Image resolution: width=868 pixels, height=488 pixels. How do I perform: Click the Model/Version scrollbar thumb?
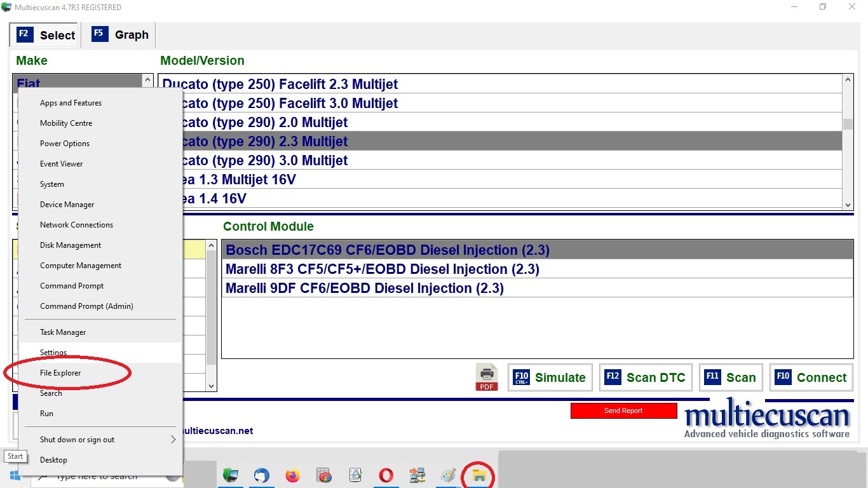[x=848, y=124]
